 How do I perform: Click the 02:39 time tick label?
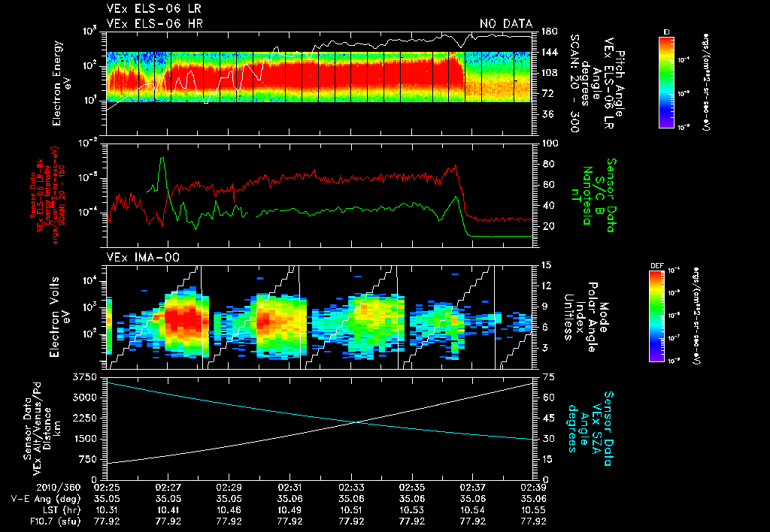click(x=533, y=488)
